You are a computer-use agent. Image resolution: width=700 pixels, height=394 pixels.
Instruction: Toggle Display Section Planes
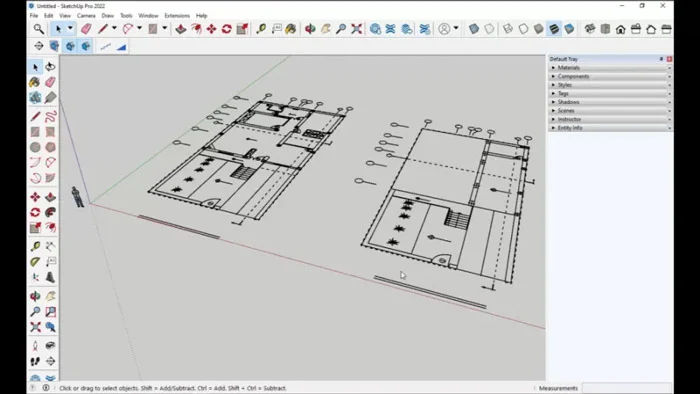click(x=54, y=46)
